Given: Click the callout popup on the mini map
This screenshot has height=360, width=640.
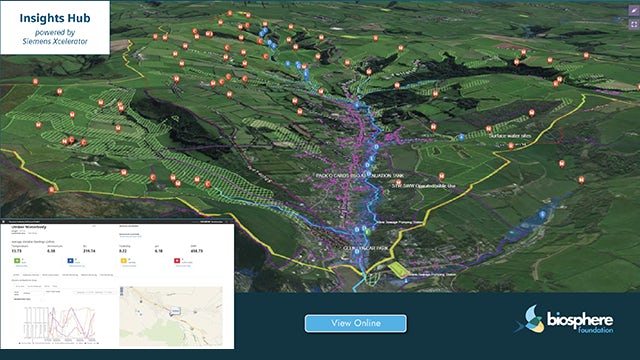Looking at the screenshot, I should click(175, 311).
